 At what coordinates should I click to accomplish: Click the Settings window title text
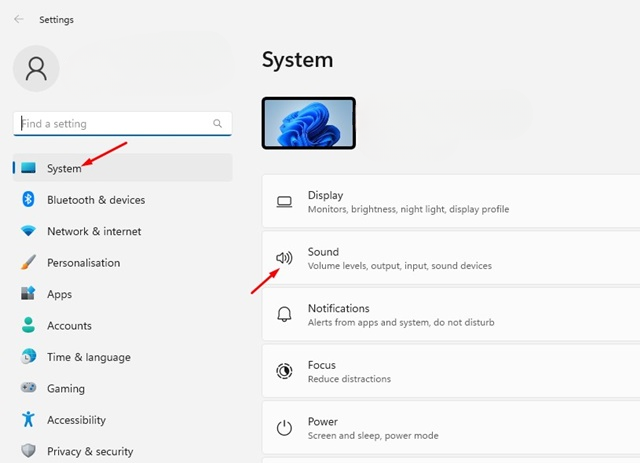coord(56,20)
